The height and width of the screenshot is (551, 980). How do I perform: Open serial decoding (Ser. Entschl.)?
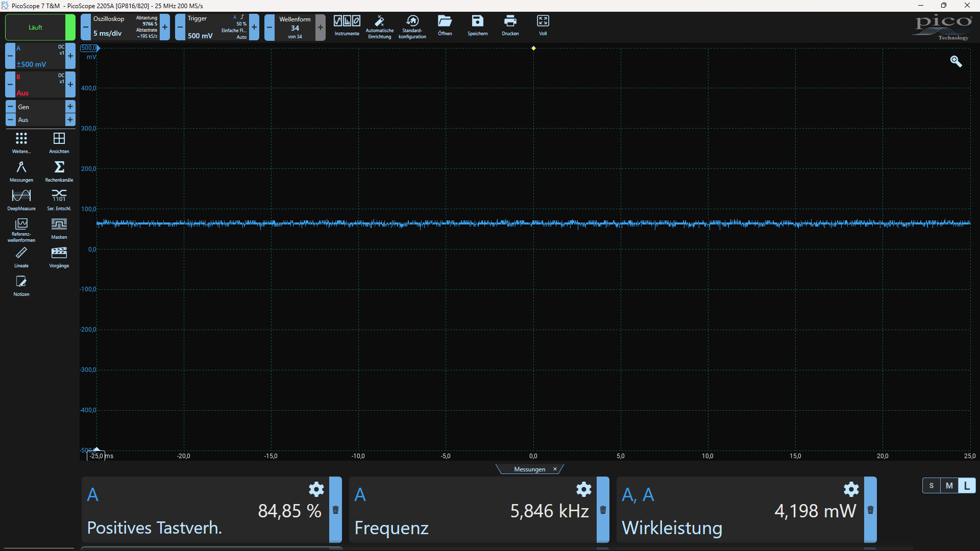point(59,199)
